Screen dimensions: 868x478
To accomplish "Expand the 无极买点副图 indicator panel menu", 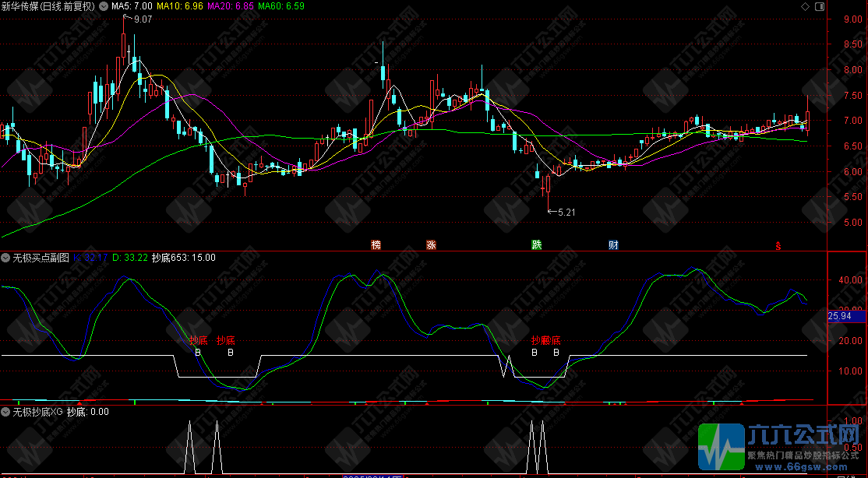I will [x=5, y=258].
